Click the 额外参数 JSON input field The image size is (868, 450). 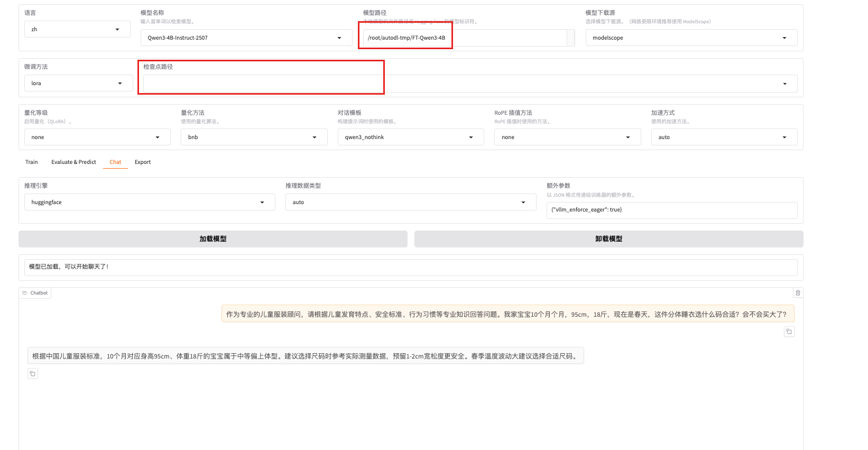tap(672, 210)
